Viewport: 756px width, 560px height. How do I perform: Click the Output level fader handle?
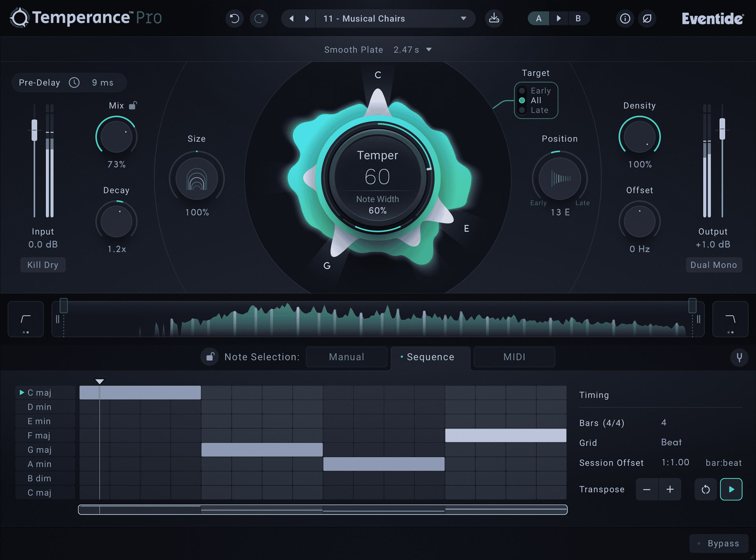point(722,129)
